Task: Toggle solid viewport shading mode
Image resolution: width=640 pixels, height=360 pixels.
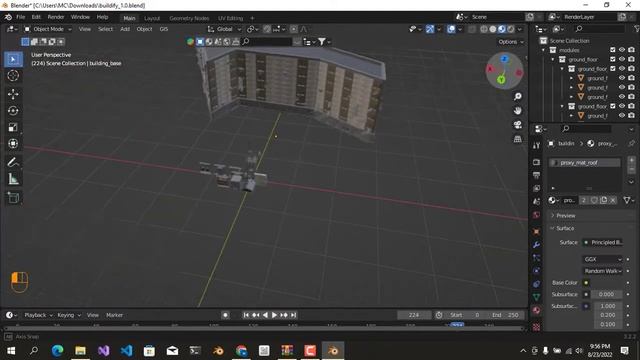Action: 493,29
